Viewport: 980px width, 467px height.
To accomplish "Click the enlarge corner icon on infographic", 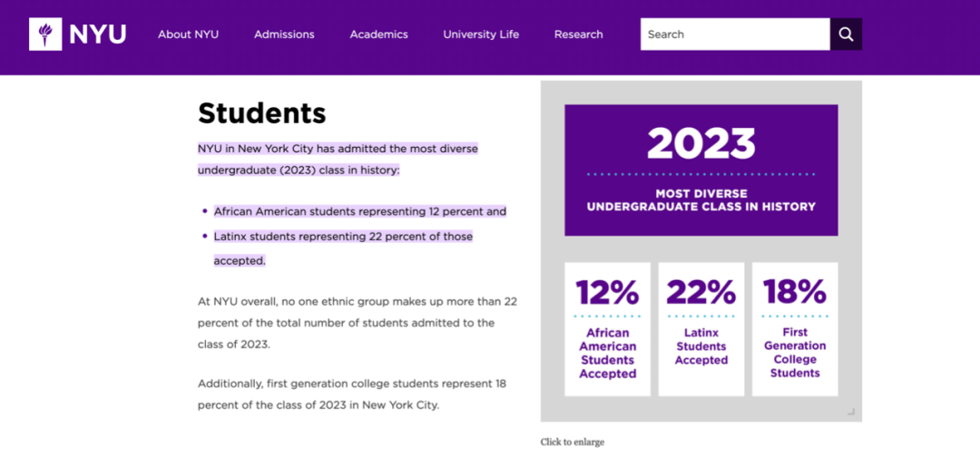I will 851,412.
